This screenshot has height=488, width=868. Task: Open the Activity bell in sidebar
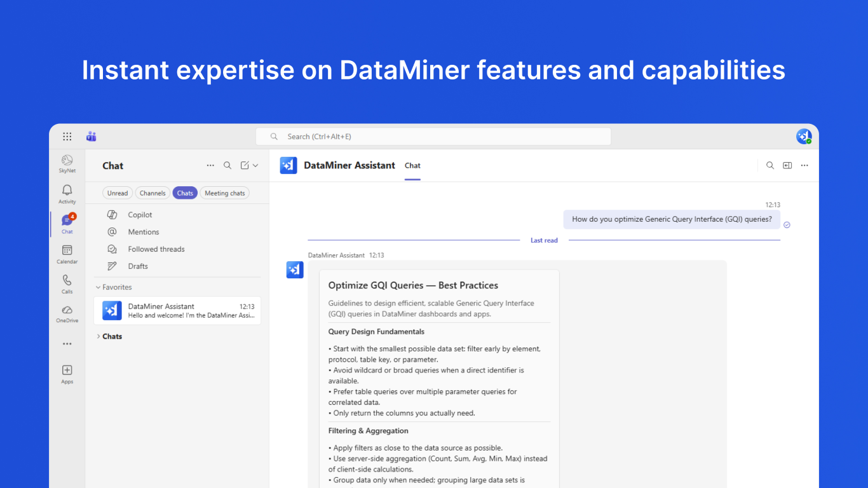(x=67, y=194)
